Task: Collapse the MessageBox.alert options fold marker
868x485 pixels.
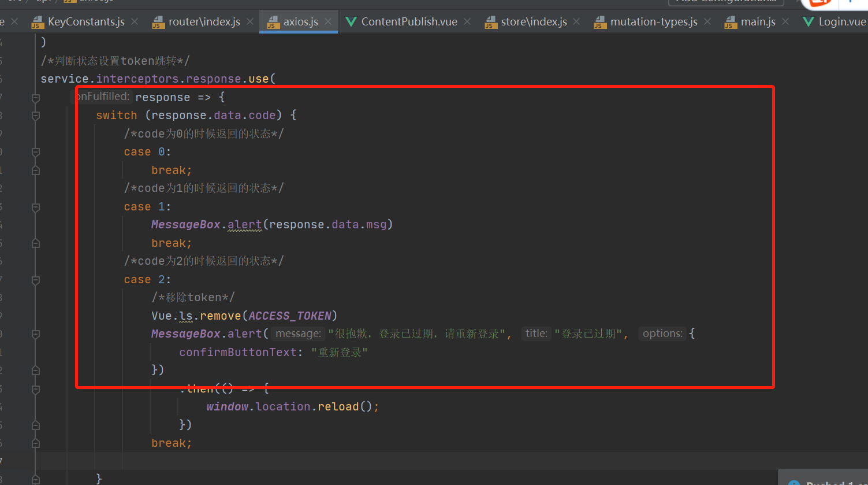Action: point(36,334)
